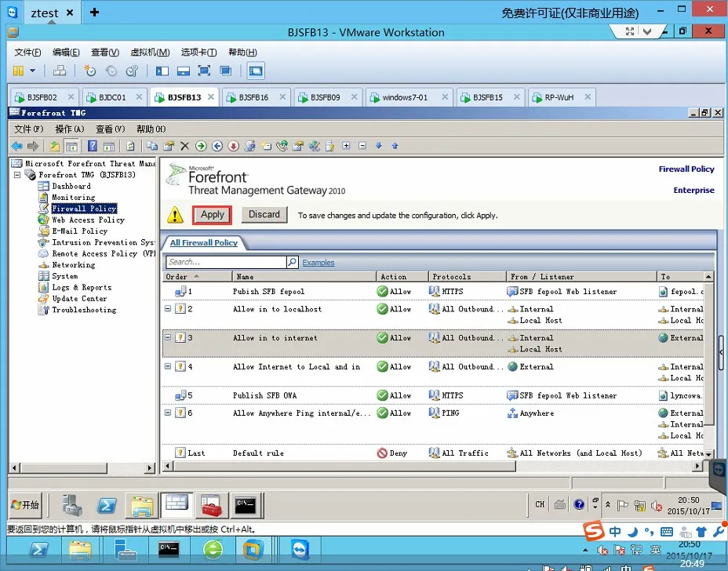Collapse rule 3 Allow in to internet
This screenshot has width=728, height=571.
[x=168, y=337]
